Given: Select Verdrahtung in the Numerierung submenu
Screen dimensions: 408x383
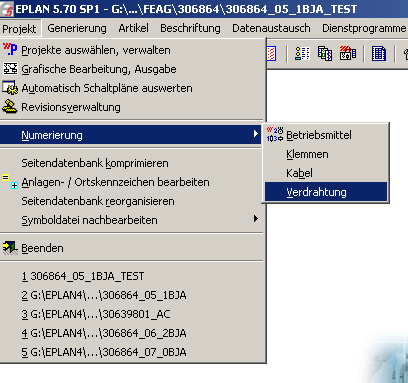Looking at the screenshot, I should click(x=326, y=192).
